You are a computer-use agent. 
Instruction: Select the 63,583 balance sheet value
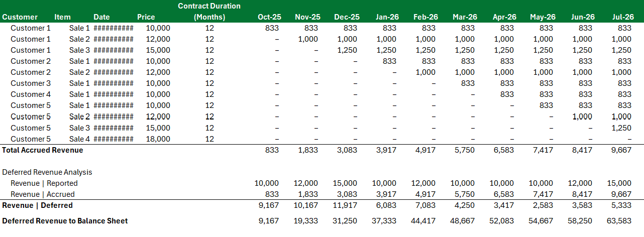(619, 221)
